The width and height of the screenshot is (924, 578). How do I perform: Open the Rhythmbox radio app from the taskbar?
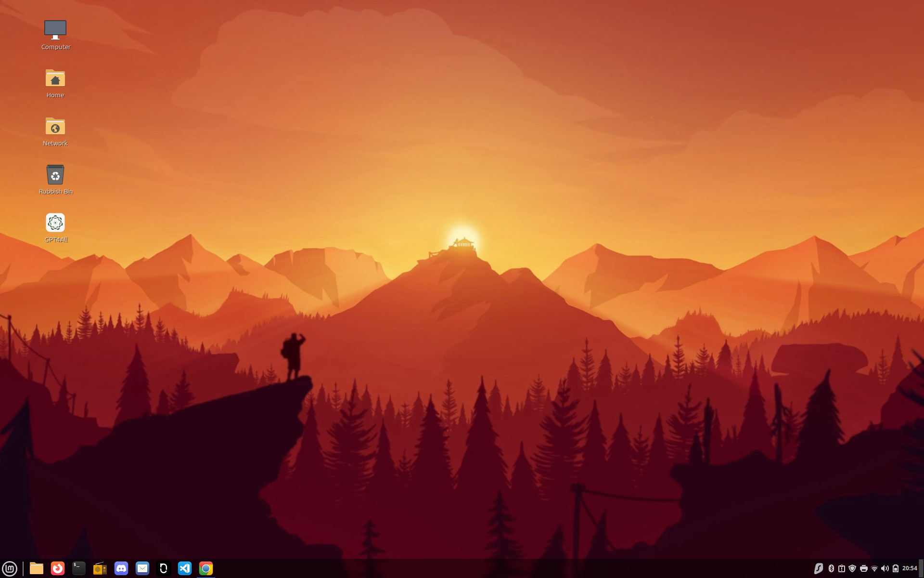pyautogui.click(x=100, y=568)
